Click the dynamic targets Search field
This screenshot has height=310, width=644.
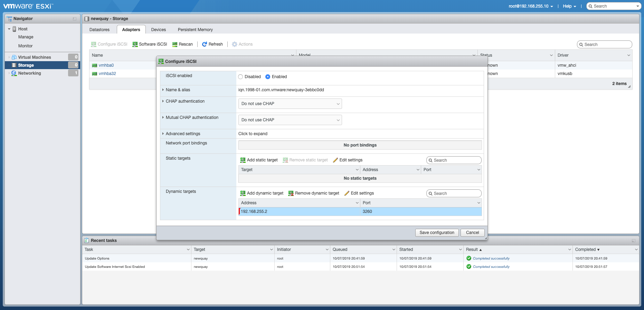tap(454, 194)
